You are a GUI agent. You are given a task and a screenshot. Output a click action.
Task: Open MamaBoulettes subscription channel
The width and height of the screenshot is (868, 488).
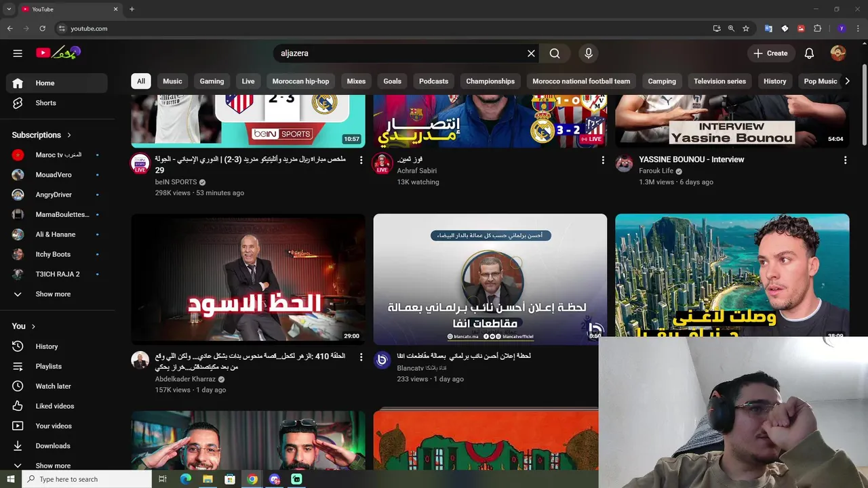[57, 215]
